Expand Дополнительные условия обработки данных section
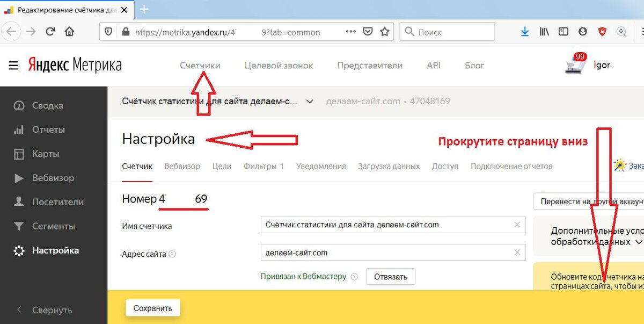644x324 pixels. click(x=639, y=242)
